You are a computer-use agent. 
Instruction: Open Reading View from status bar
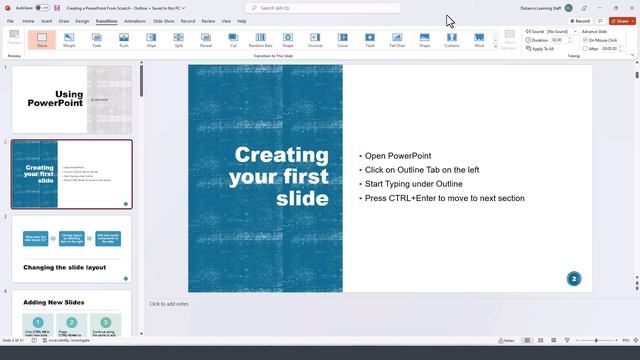[554, 340]
